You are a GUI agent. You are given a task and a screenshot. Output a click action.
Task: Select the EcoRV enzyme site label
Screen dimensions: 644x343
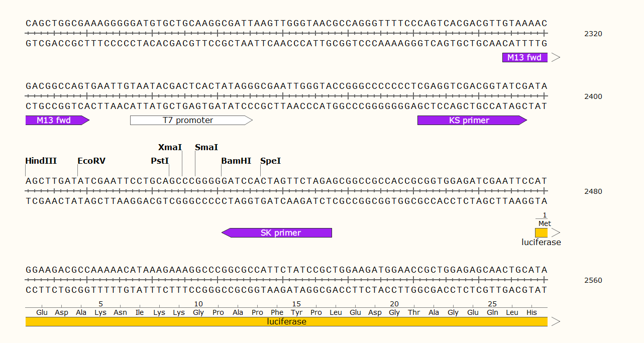click(91, 161)
